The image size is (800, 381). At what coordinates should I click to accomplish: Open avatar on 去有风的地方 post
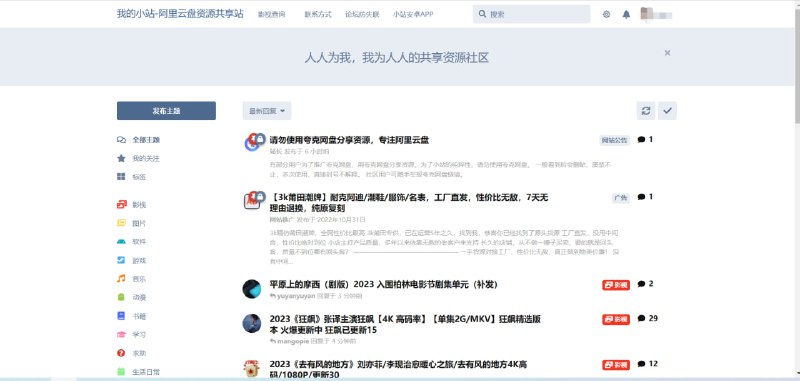click(252, 369)
